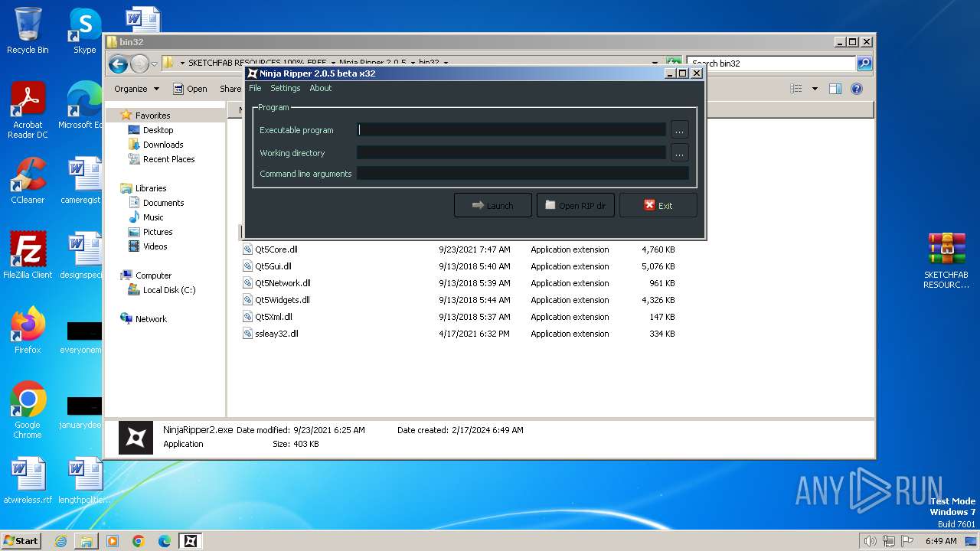Open Desktop in the navigation pane

(x=158, y=130)
